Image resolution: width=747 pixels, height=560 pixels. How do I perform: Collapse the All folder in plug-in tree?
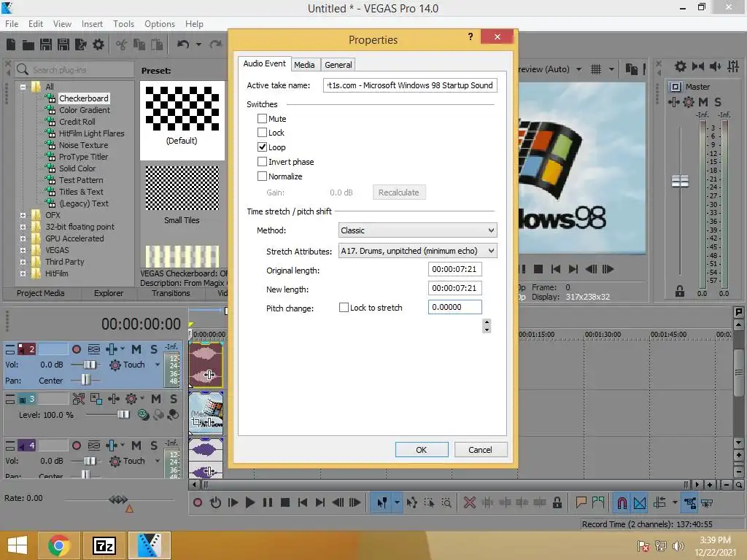coord(23,87)
